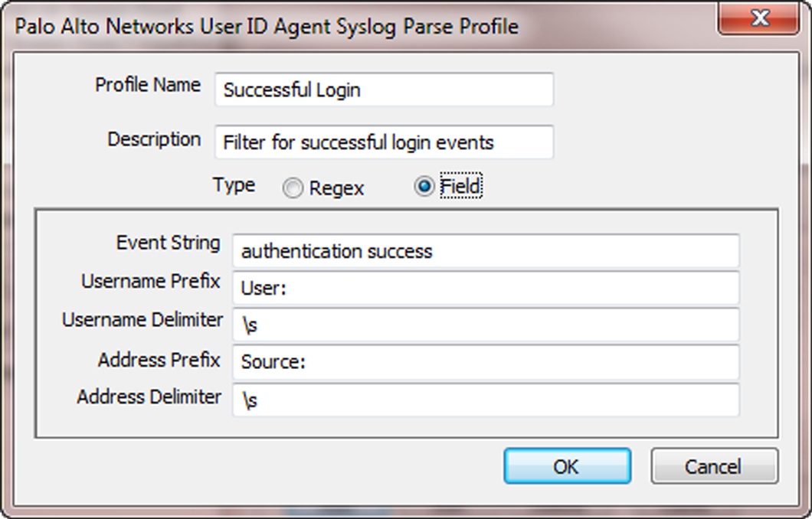Click the "Profile Name" label
The height and width of the screenshot is (519, 812).
(148, 85)
